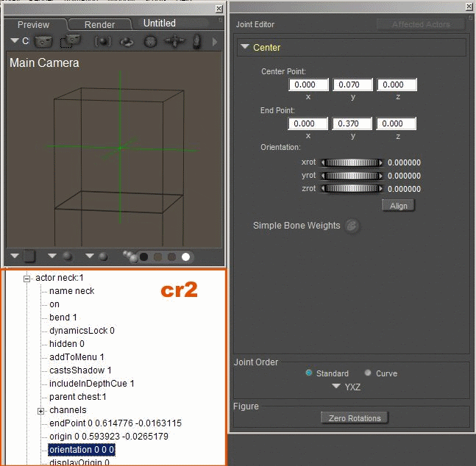Click the Simple Bone Weights icon

point(352,226)
